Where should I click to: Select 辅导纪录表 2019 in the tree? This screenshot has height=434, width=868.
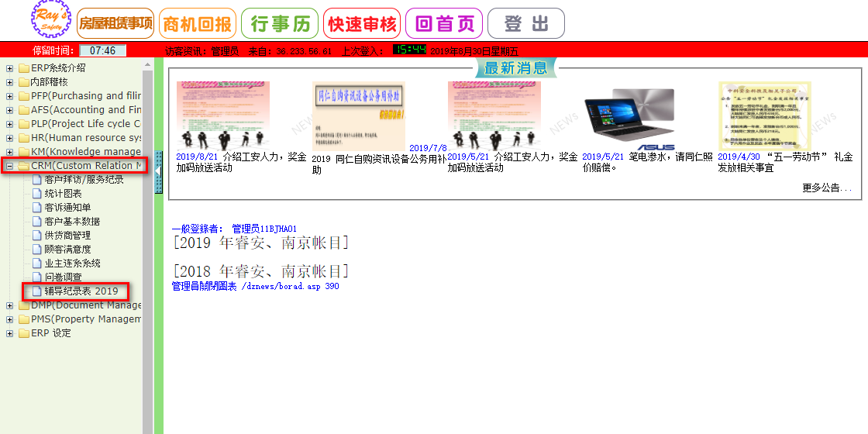[81, 291]
